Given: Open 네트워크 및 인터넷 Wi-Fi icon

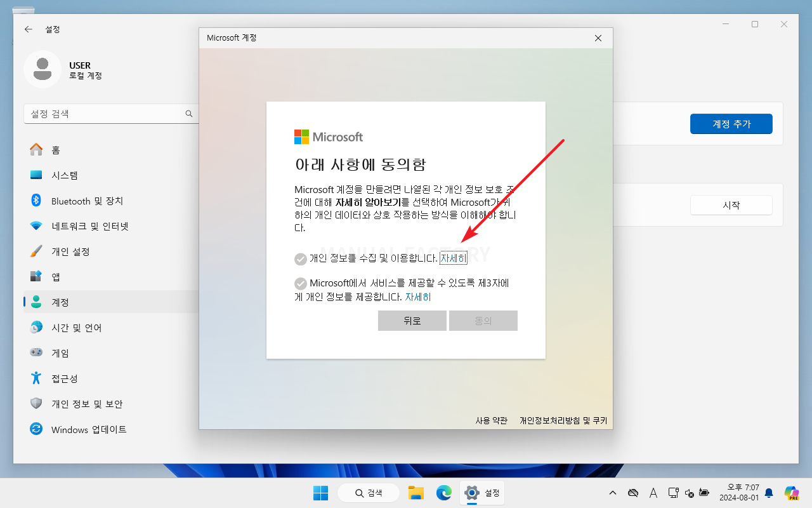Looking at the screenshot, I should tap(36, 226).
